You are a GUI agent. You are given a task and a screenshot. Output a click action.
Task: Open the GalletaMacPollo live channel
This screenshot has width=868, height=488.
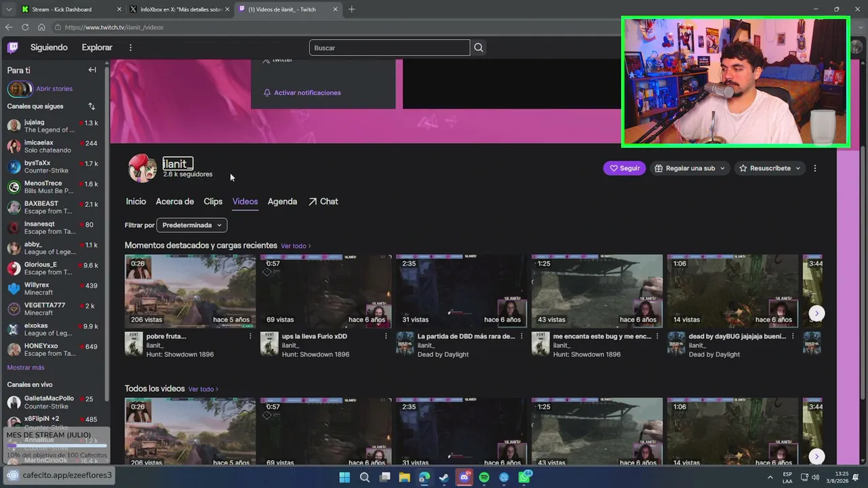coord(53,402)
